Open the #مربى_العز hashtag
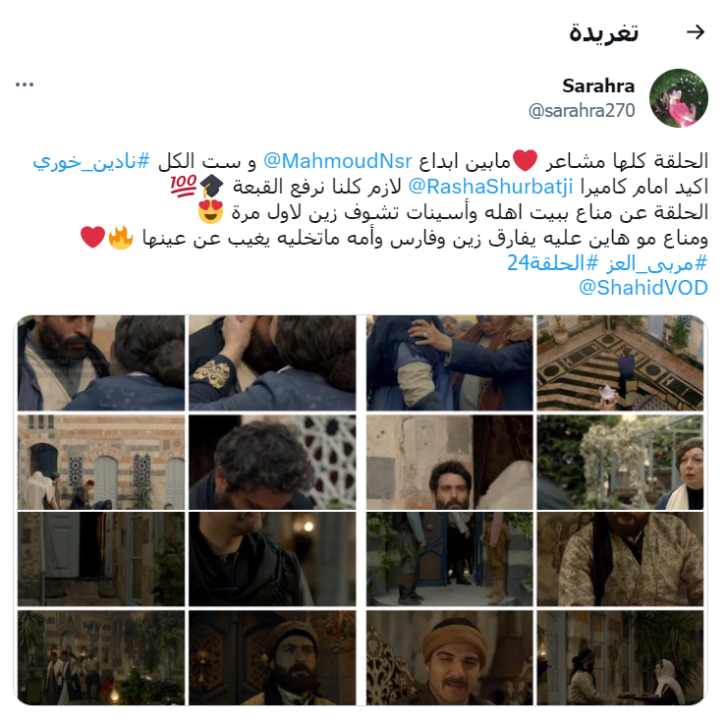Image resolution: width=728 pixels, height=723 pixels. (656, 263)
